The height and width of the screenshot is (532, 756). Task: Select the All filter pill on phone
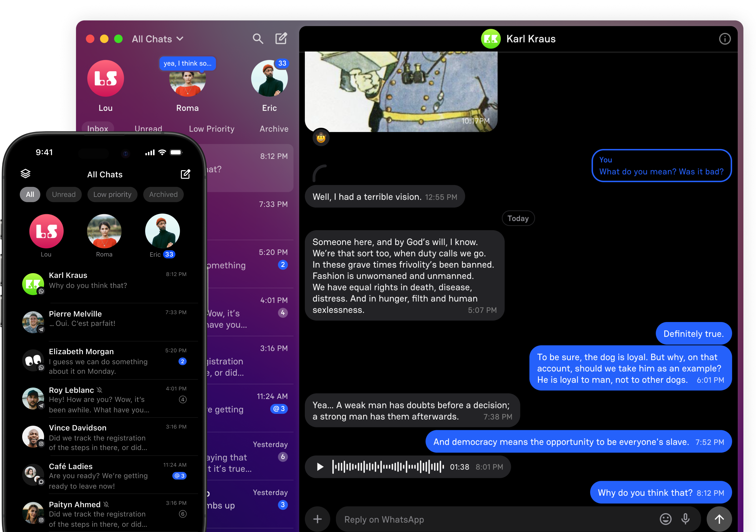[30, 194]
